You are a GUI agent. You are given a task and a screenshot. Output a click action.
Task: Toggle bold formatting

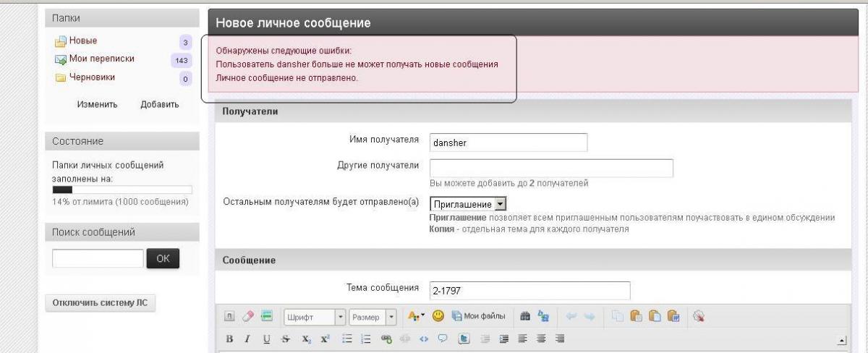[x=229, y=339]
